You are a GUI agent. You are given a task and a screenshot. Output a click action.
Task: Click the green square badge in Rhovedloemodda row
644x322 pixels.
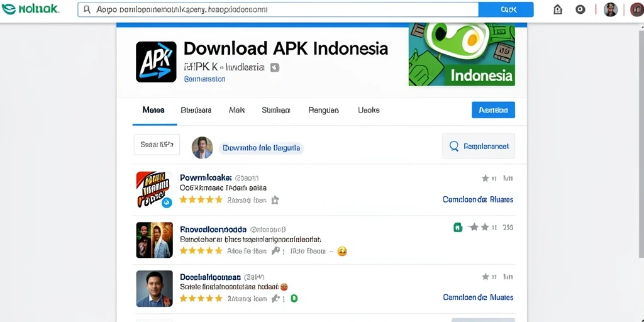point(458,227)
